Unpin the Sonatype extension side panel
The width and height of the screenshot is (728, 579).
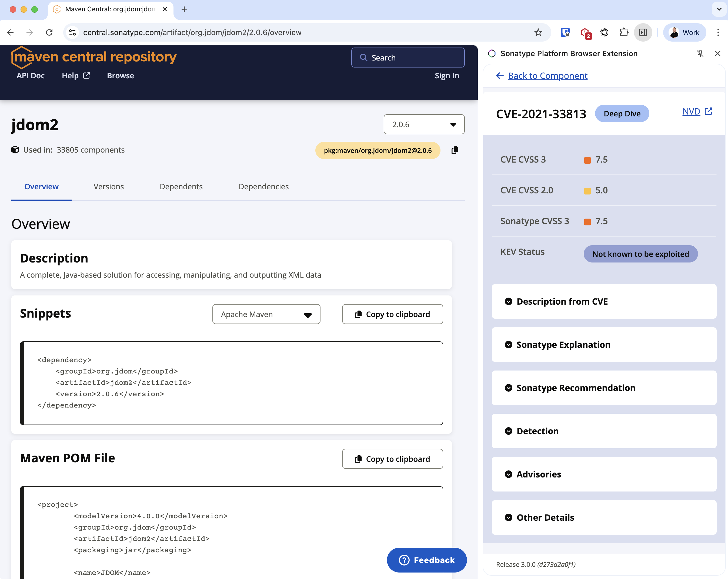pyautogui.click(x=700, y=54)
